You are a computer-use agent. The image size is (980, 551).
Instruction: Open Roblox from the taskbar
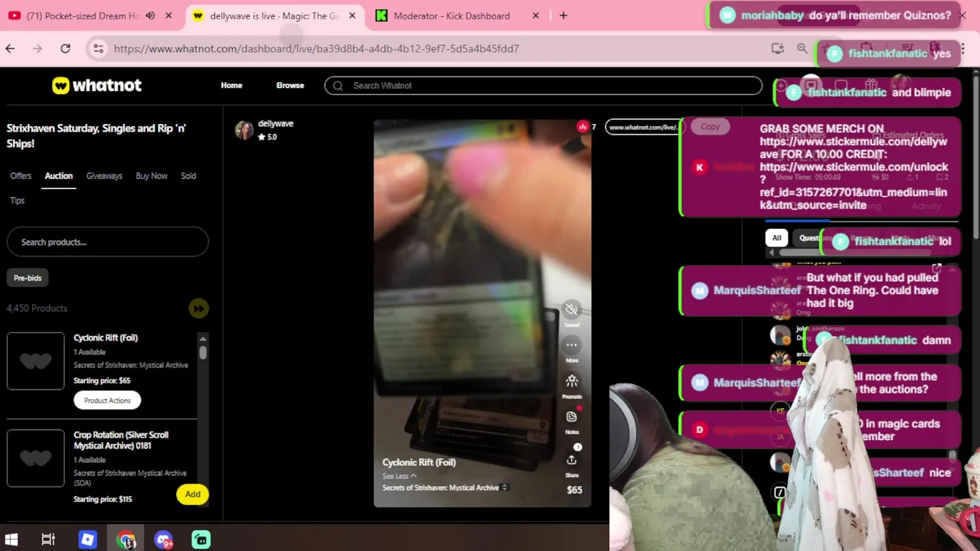pyautogui.click(x=87, y=540)
